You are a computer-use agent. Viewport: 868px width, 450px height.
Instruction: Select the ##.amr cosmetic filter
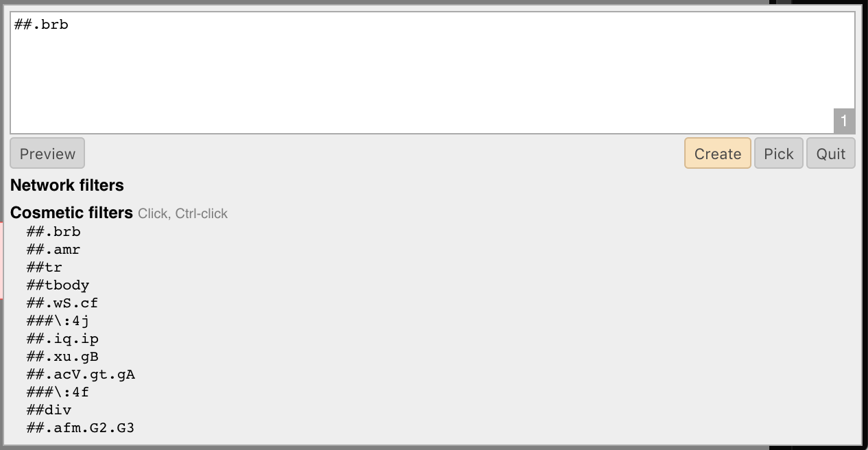(53, 250)
